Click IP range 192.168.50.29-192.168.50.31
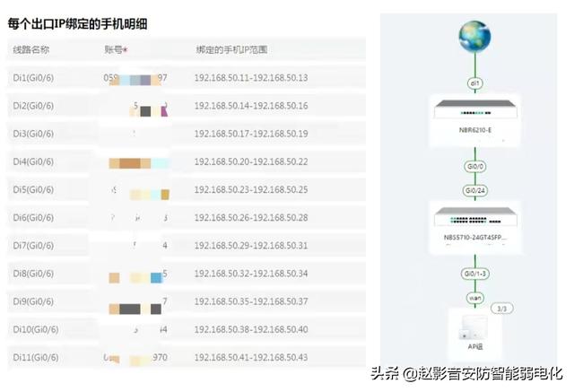Screen dimensions: 574x392 coord(251,246)
